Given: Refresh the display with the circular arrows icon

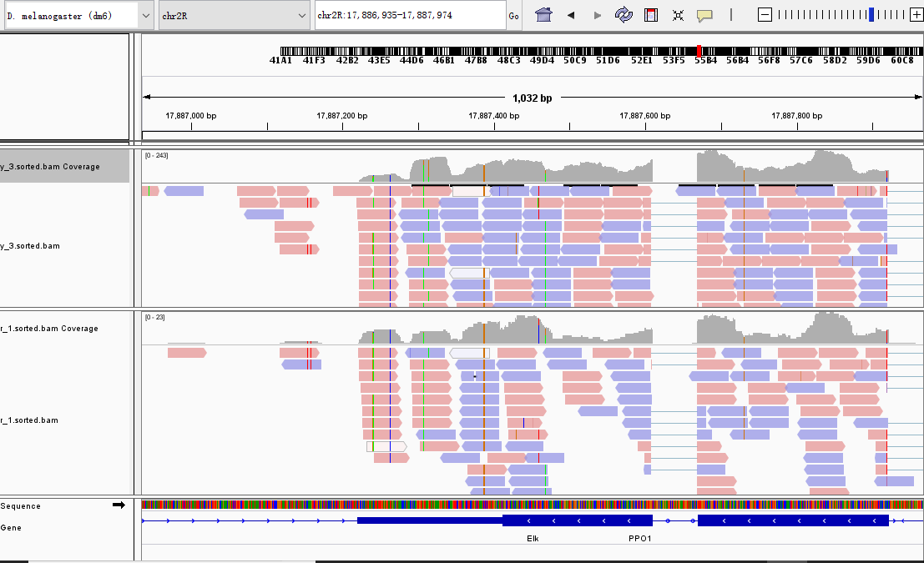Looking at the screenshot, I should click(624, 15).
